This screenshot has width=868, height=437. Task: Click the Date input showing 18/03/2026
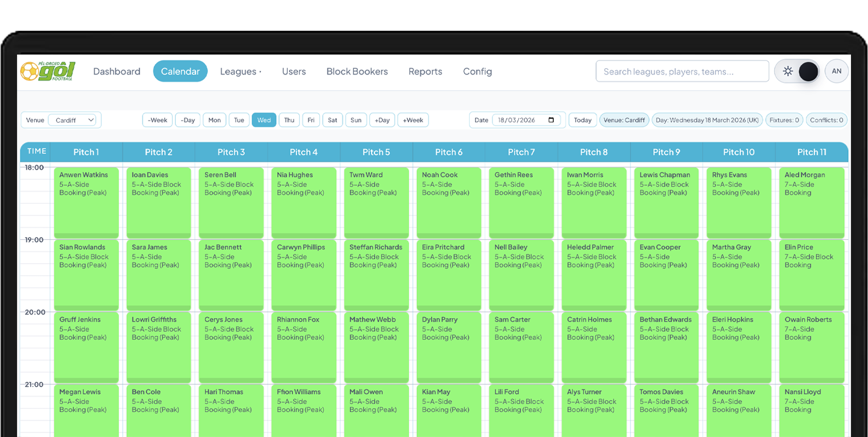pos(526,120)
